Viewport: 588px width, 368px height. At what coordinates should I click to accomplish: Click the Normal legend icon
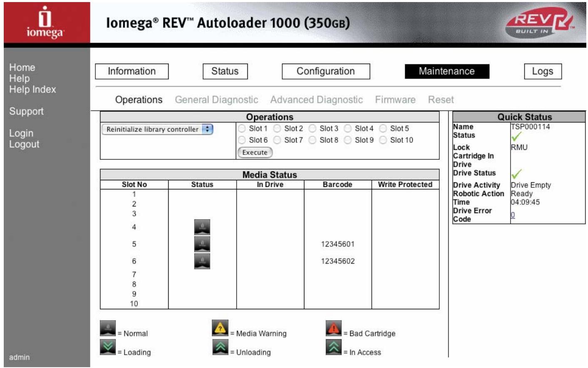click(x=108, y=328)
